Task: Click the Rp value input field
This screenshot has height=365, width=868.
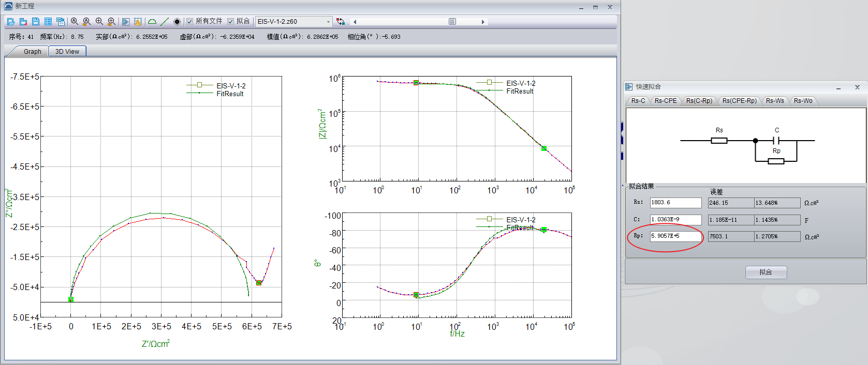Action: pos(676,236)
